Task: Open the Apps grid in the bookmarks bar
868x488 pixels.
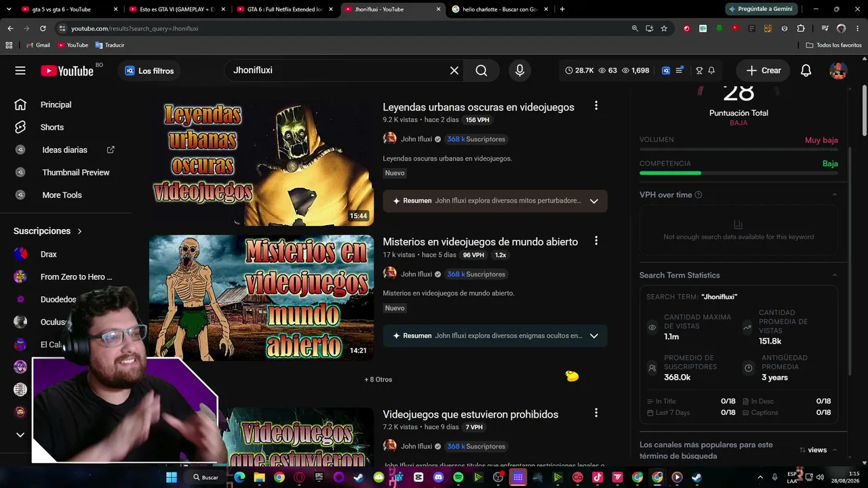Action: click(x=9, y=45)
